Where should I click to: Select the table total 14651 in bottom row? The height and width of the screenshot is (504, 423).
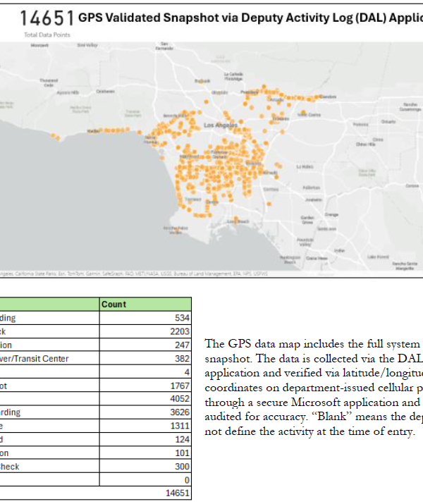coord(145,493)
